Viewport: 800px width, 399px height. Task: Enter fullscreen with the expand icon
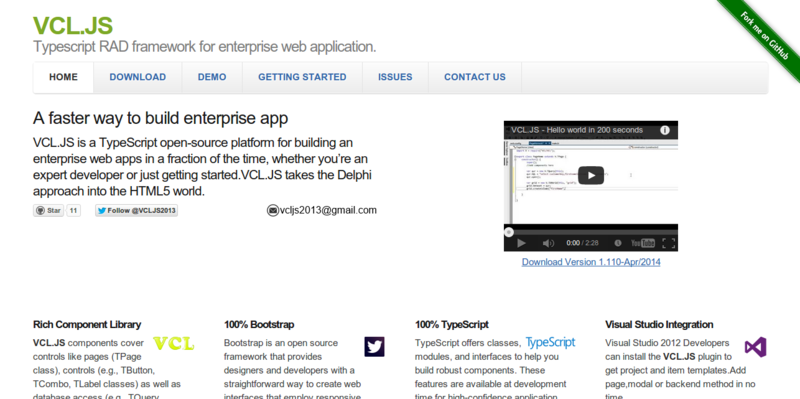point(668,243)
